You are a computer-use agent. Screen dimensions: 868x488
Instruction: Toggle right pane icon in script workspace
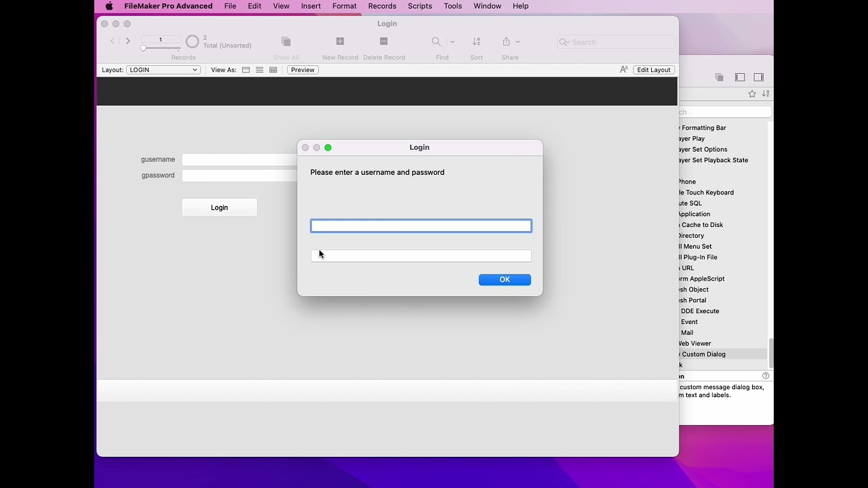(x=759, y=77)
